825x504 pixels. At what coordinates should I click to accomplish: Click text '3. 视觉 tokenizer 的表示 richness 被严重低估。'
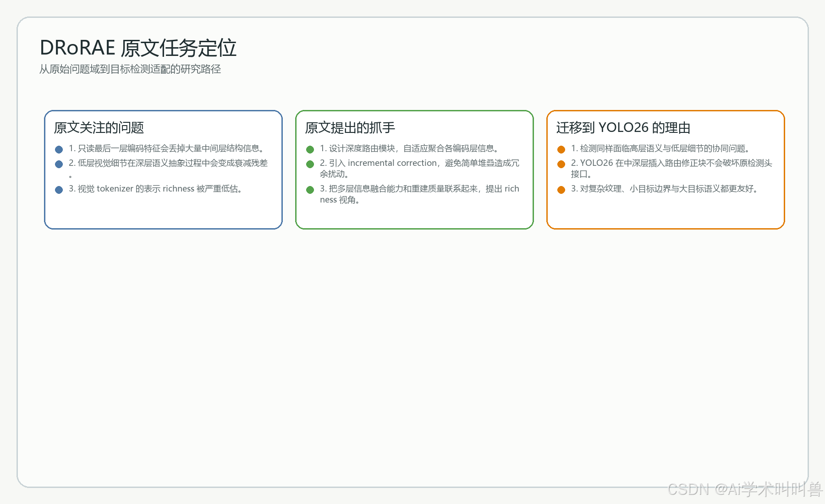click(155, 189)
